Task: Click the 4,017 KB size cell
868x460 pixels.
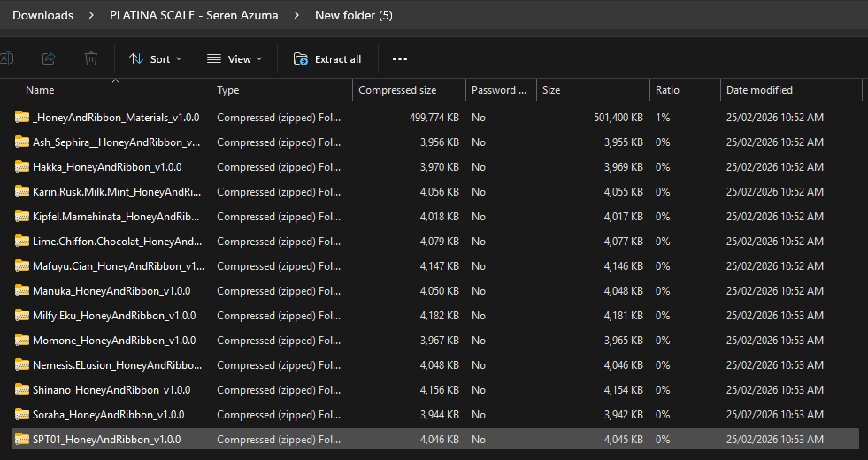Action: pyautogui.click(x=624, y=217)
